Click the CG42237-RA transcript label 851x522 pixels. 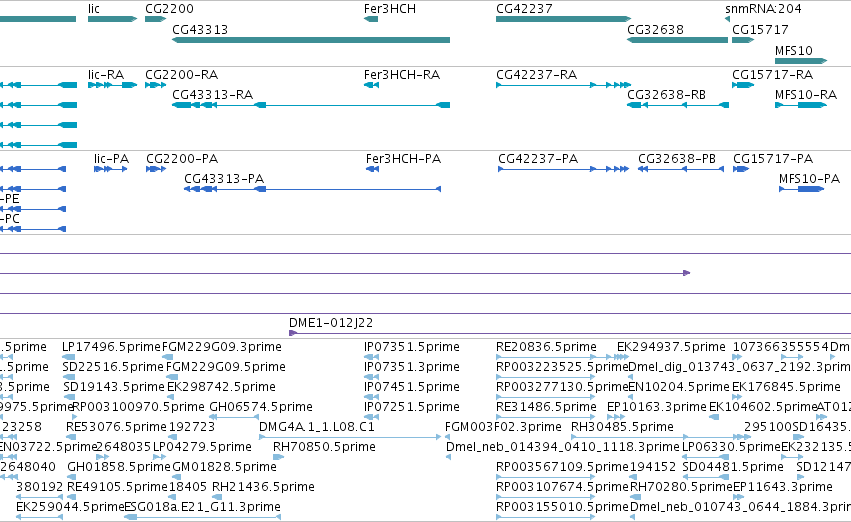tap(536, 75)
